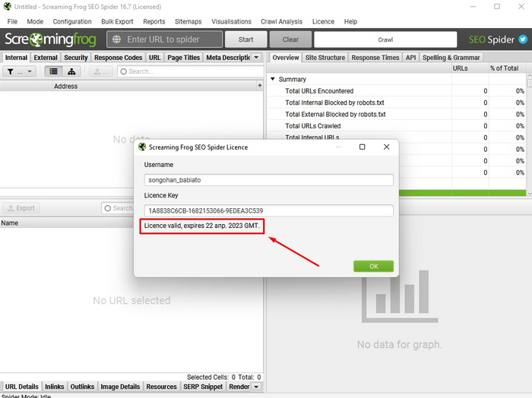Select the Page Titles tab
The image size is (532, 398).
(x=184, y=58)
